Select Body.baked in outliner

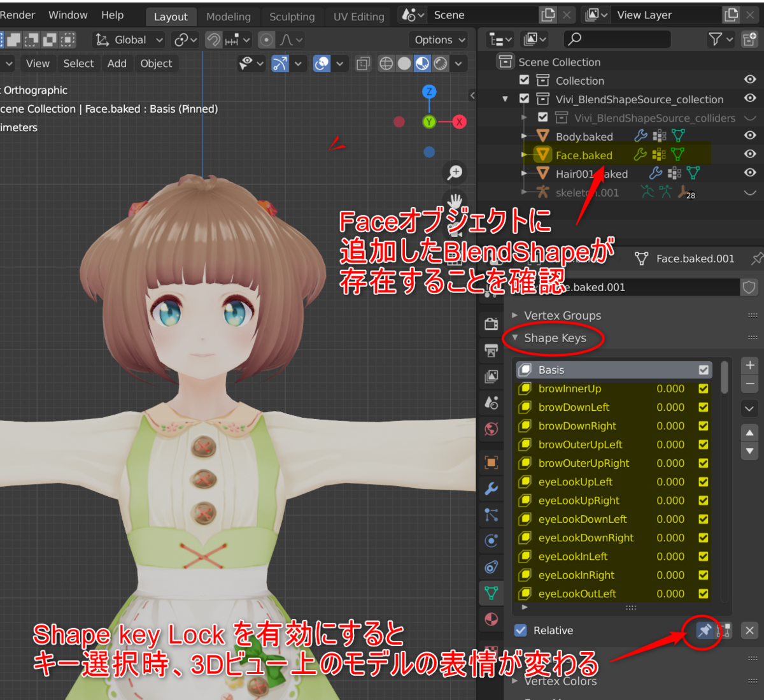click(584, 136)
